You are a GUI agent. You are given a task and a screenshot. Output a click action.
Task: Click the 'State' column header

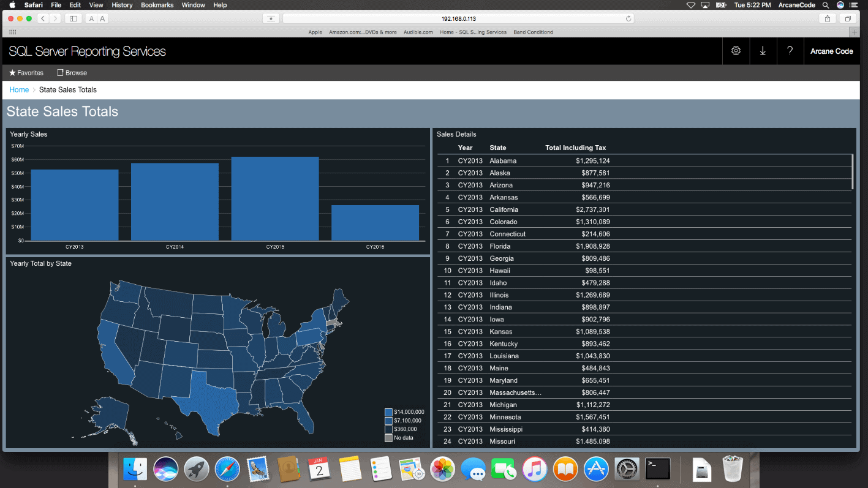(x=498, y=148)
